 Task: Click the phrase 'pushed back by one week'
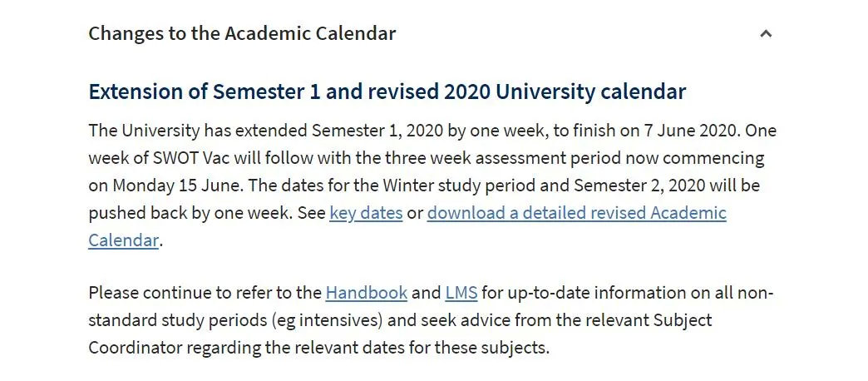(190, 213)
